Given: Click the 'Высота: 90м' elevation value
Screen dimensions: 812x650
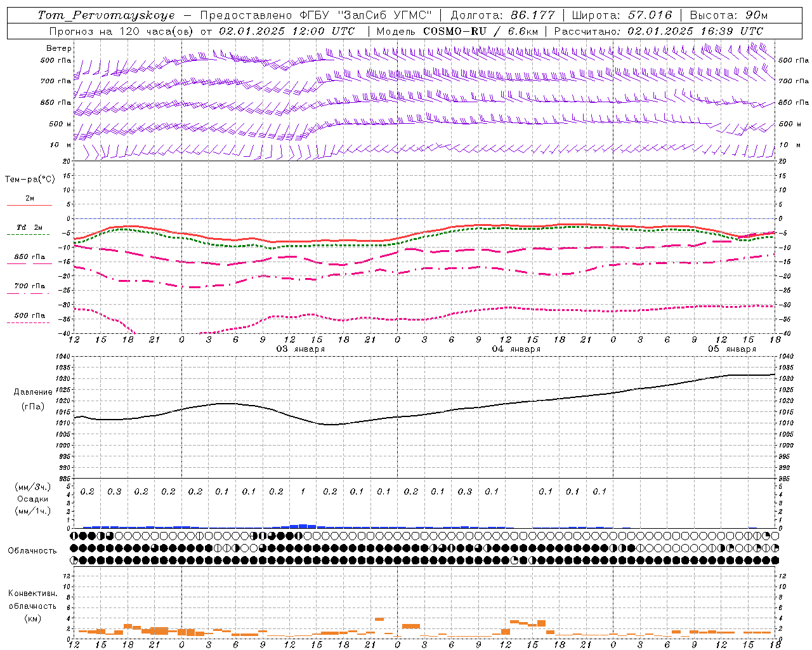Looking at the screenshot, I should point(728,15).
